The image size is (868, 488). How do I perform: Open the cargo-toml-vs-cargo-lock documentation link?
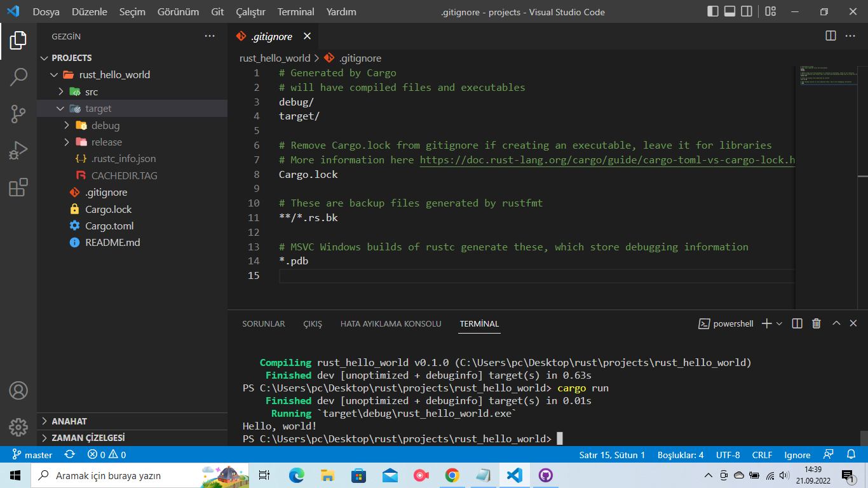coord(604,160)
